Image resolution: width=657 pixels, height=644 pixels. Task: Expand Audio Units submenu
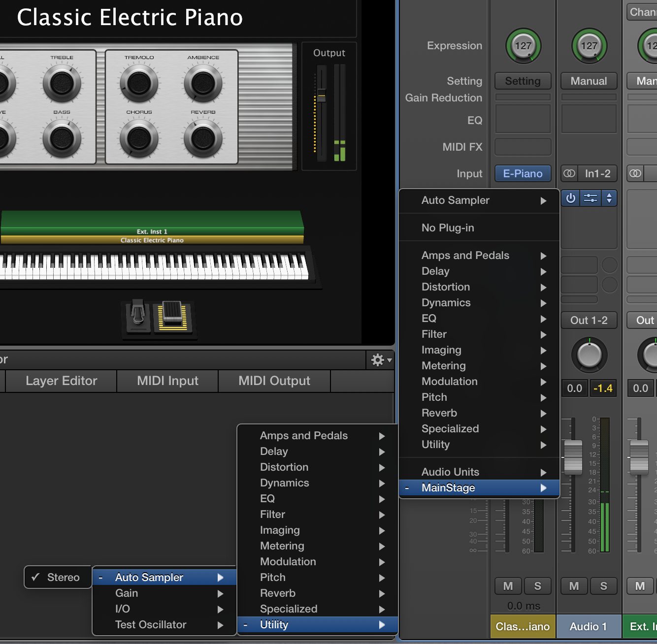pyautogui.click(x=479, y=472)
